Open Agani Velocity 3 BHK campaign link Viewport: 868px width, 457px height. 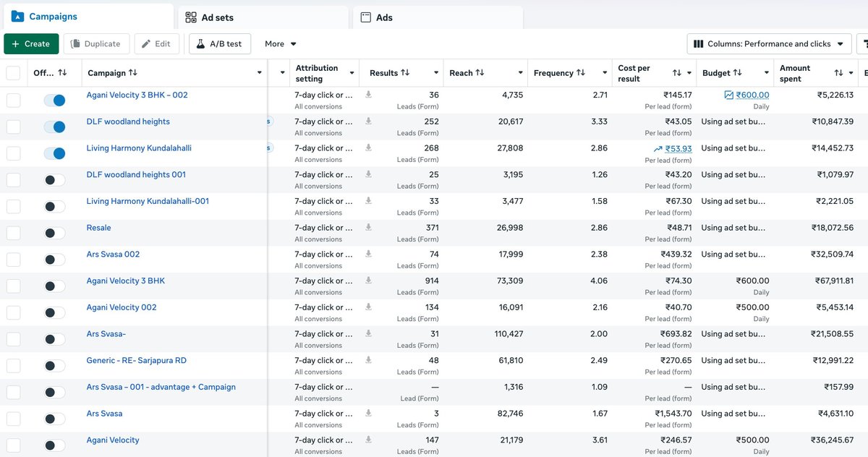[126, 281]
